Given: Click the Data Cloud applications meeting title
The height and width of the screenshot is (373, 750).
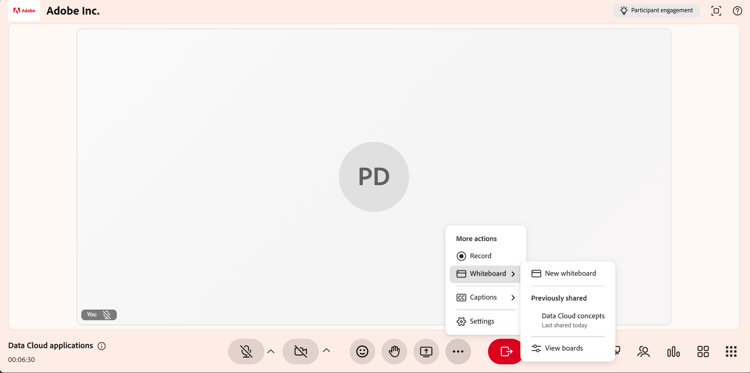Looking at the screenshot, I should 51,345.
